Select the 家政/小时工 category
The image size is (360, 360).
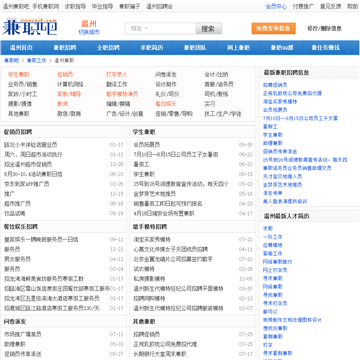click(x=23, y=94)
